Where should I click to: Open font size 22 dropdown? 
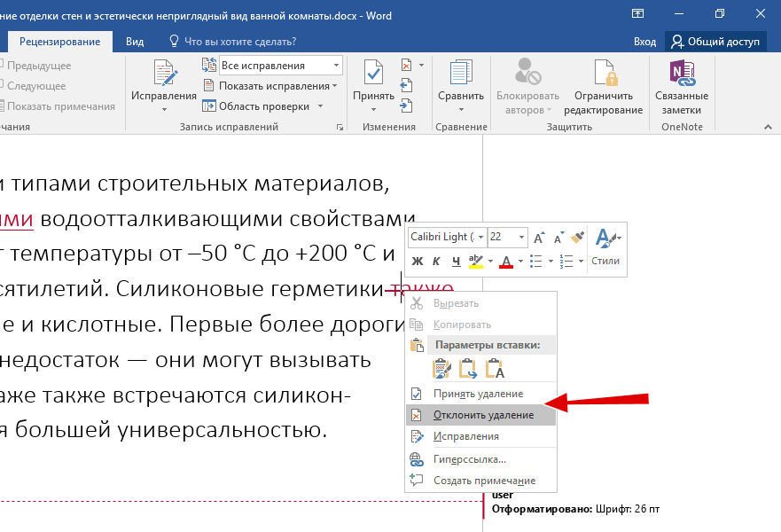tap(521, 237)
